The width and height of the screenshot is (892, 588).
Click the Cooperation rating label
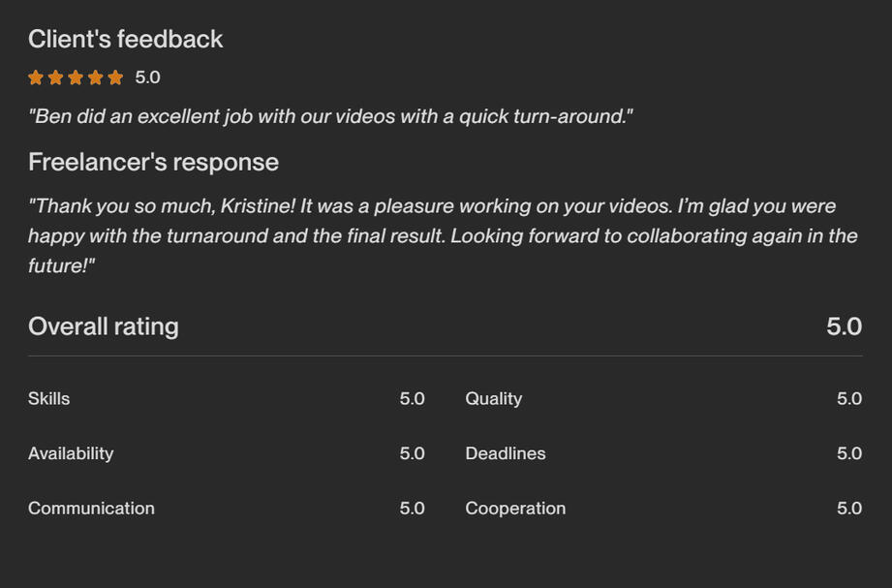tap(515, 509)
